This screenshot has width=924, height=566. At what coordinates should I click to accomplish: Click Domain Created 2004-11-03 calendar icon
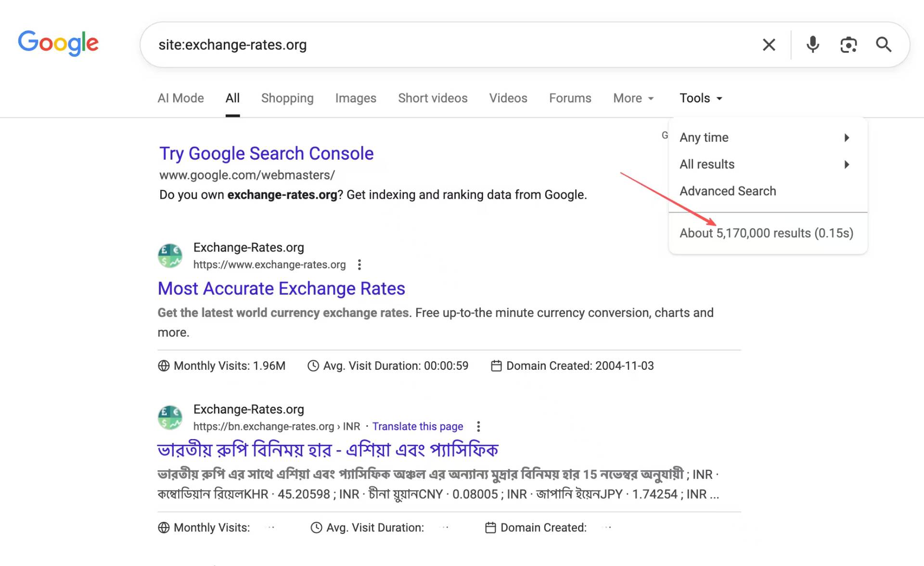click(496, 366)
